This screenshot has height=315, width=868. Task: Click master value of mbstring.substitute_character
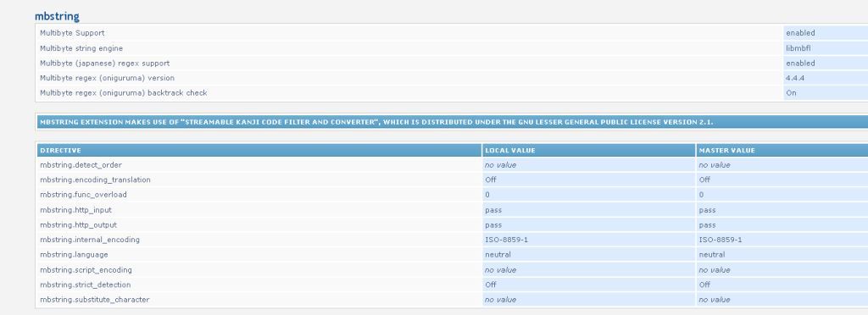pyautogui.click(x=714, y=300)
